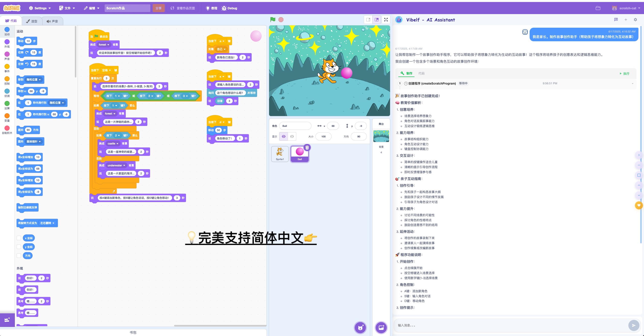Open the 教程 tutorials
This screenshot has height=336, width=644.
211,8
